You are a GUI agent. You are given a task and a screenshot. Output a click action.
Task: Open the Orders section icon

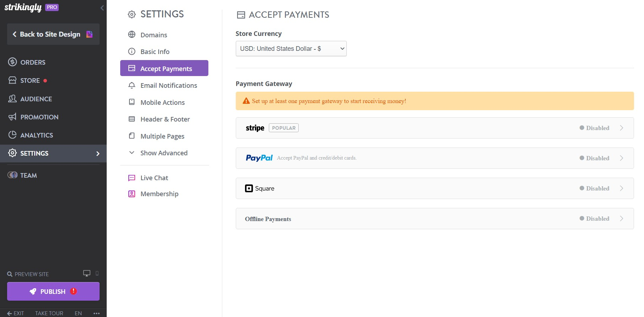[12, 62]
